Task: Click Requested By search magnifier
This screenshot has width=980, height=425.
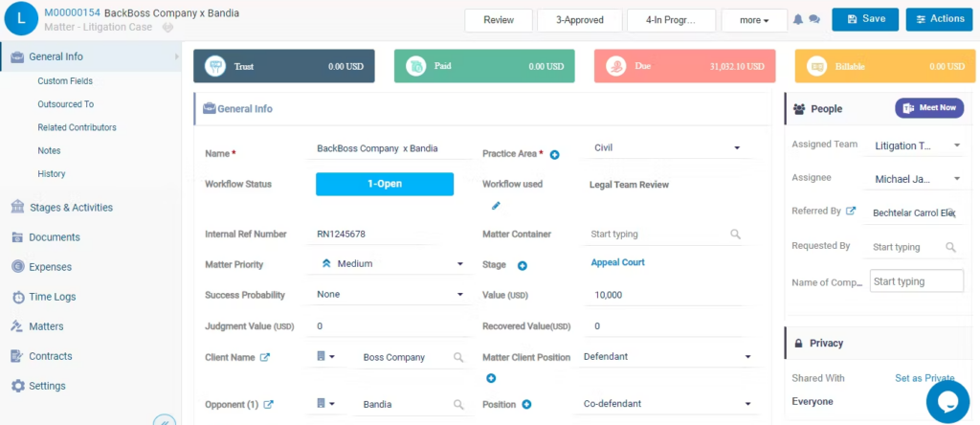Action: (950, 248)
